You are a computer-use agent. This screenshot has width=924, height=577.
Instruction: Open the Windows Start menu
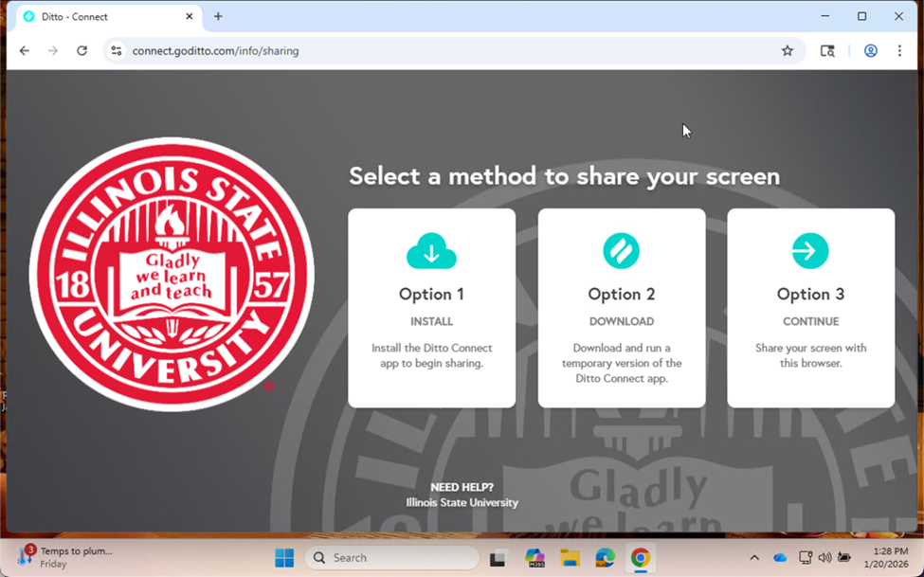[x=284, y=557]
